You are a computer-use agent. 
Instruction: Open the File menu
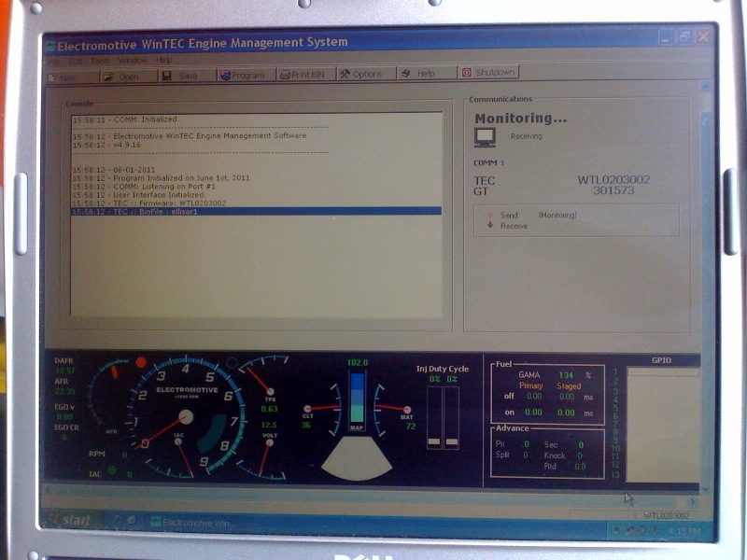(53, 62)
